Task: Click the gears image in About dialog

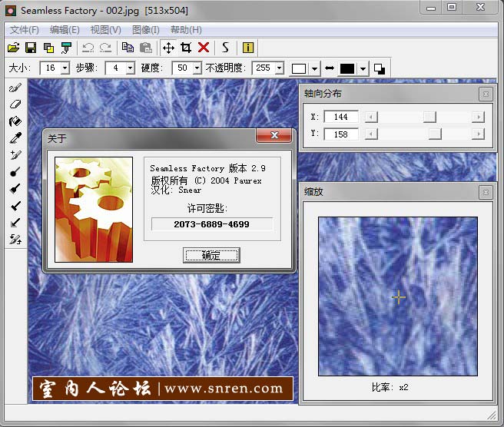Action: coord(94,210)
